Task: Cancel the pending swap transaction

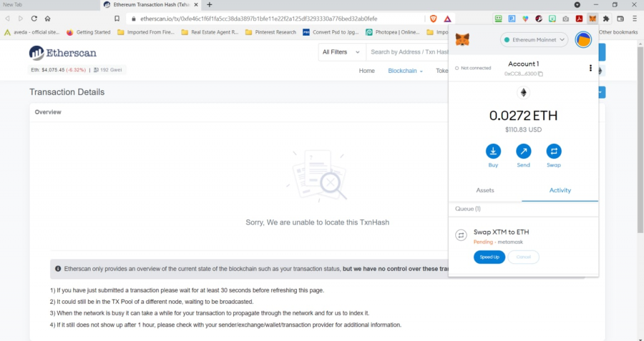Action: point(523,257)
